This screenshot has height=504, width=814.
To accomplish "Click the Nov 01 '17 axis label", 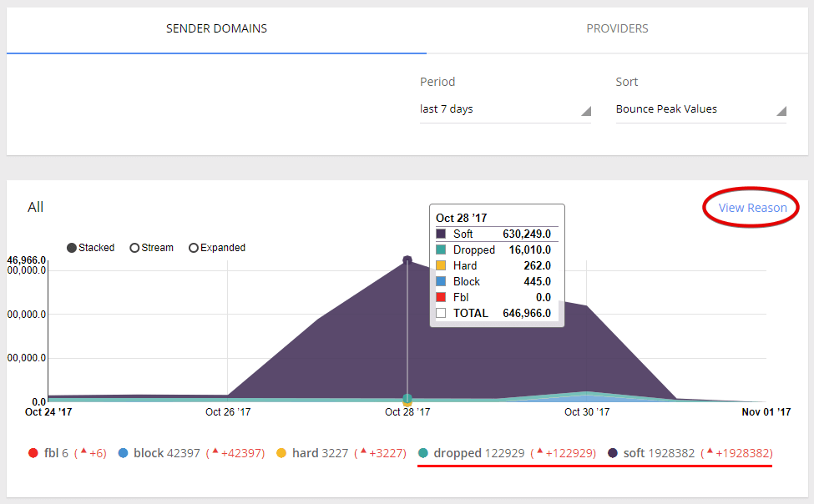I will click(766, 412).
